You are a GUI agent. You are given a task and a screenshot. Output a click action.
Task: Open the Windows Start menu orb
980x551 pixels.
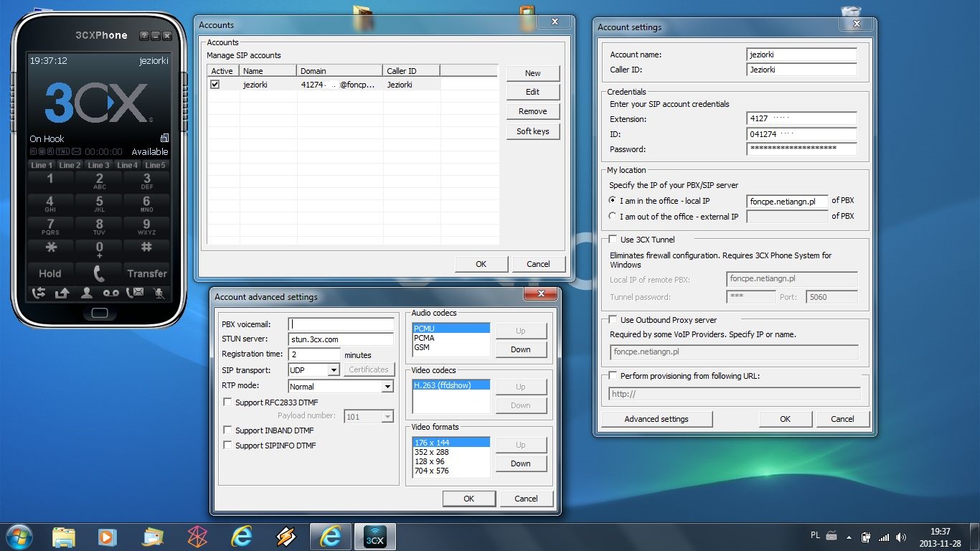[x=19, y=537]
